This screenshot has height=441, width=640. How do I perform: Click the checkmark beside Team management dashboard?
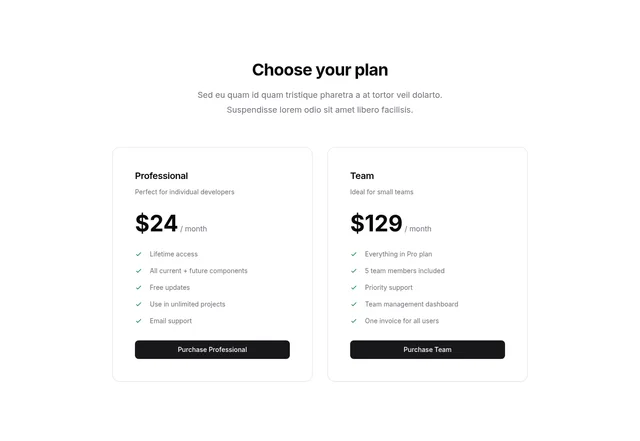click(354, 304)
